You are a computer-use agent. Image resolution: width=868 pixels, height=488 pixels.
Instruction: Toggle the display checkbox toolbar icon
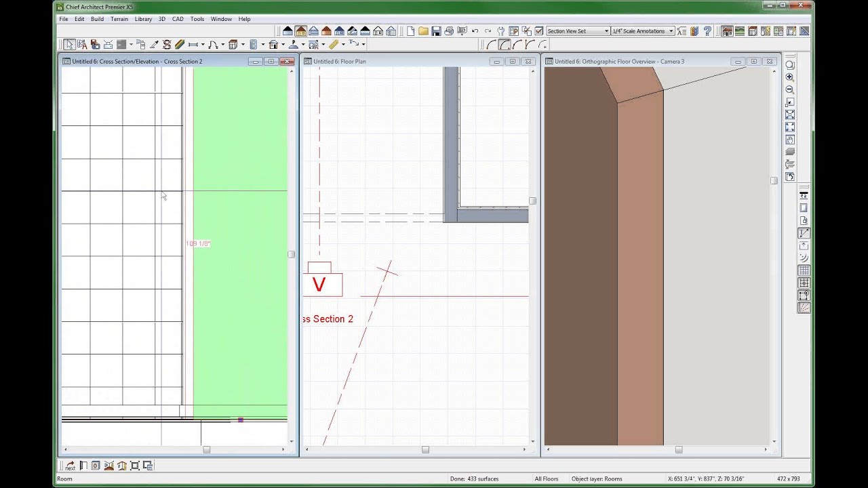pyautogui.click(x=539, y=31)
